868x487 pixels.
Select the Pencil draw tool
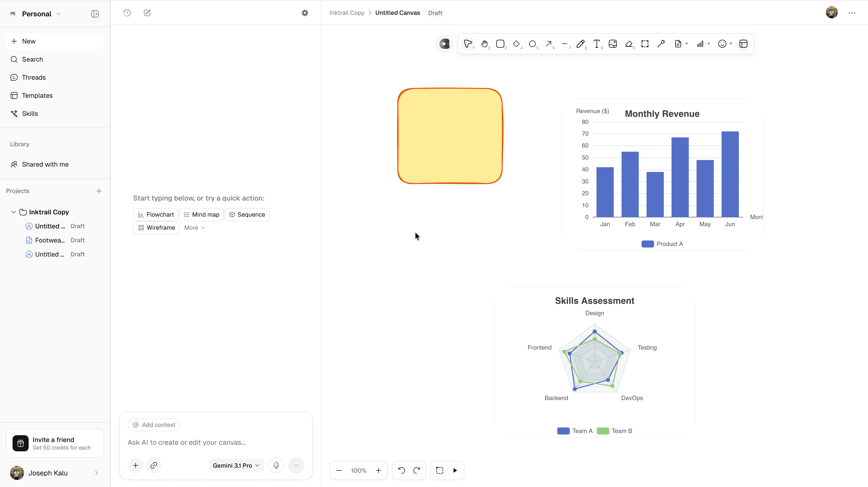580,44
